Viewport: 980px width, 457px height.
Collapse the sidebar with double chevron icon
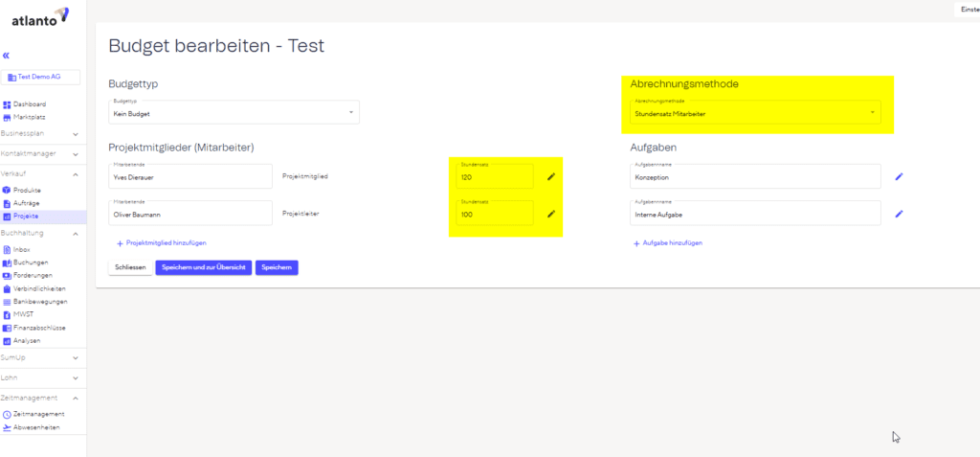point(7,57)
